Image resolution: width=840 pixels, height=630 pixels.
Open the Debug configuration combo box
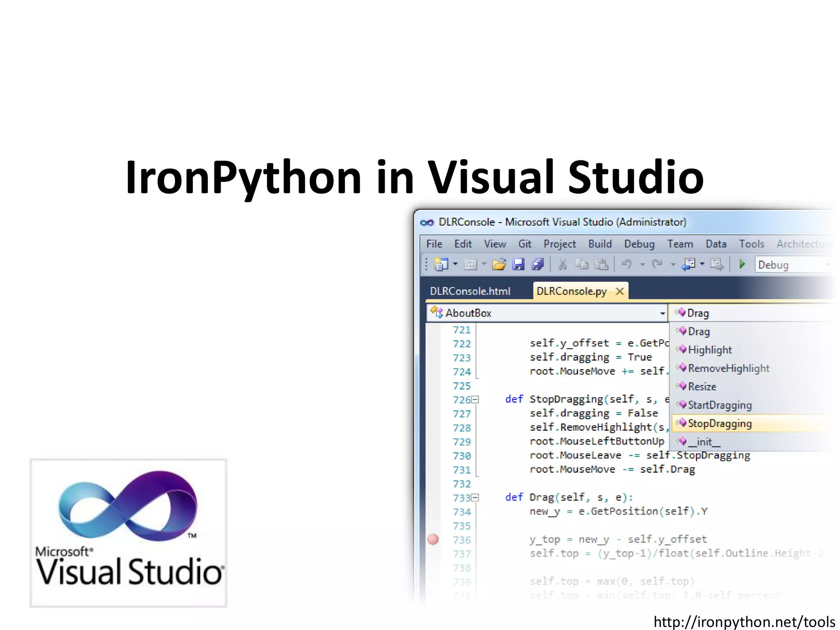click(x=794, y=265)
